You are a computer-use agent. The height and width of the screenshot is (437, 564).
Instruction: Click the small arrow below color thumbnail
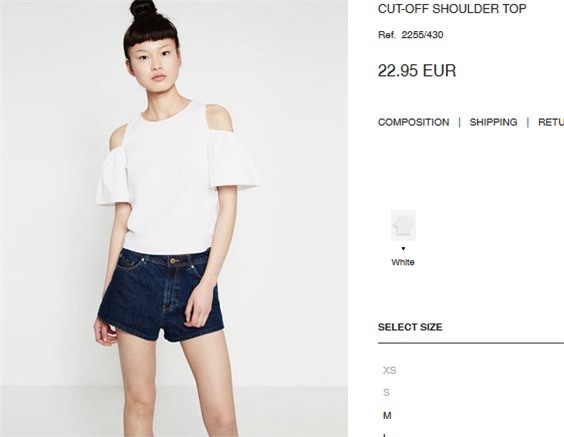tap(403, 249)
